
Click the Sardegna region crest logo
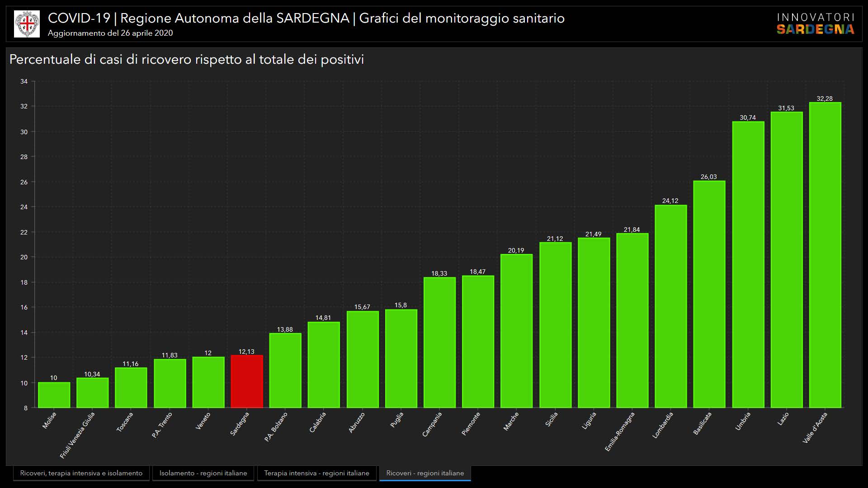[x=27, y=24]
